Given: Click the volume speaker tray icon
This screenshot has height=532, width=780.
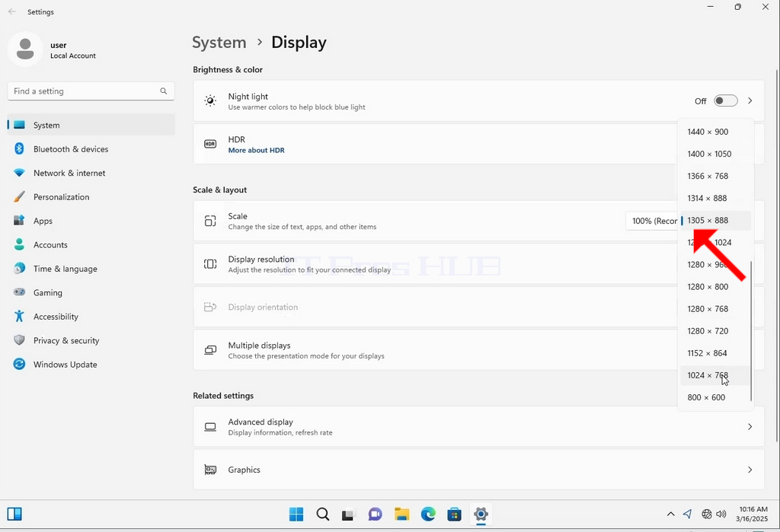Looking at the screenshot, I should point(721,514).
